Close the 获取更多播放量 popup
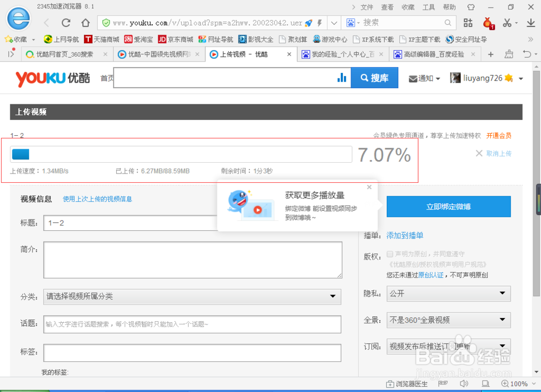 [369, 187]
